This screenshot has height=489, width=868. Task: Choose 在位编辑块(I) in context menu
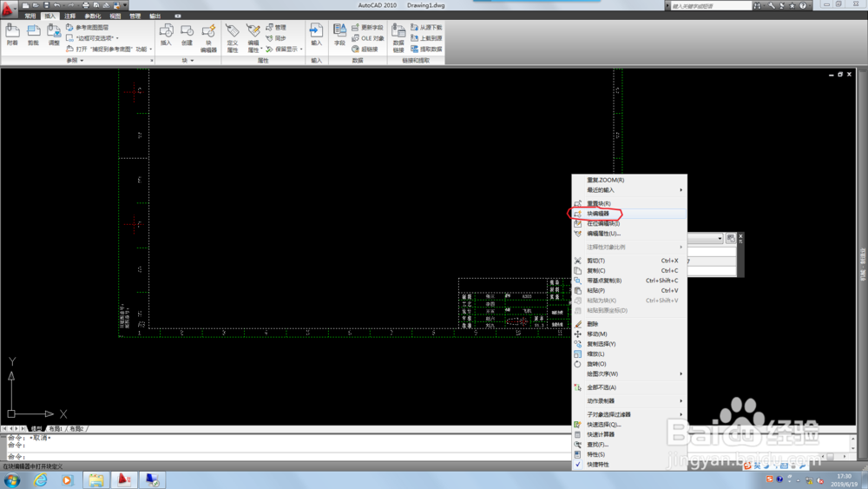[x=629, y=224]
